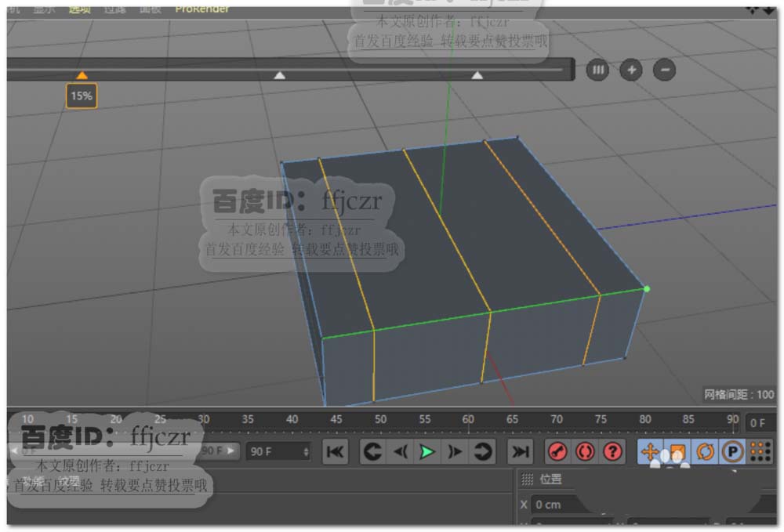Go to previous keyframe
The height and width of the screenshot is (532, 784).
pyautogui.click(x=372, y=451)
